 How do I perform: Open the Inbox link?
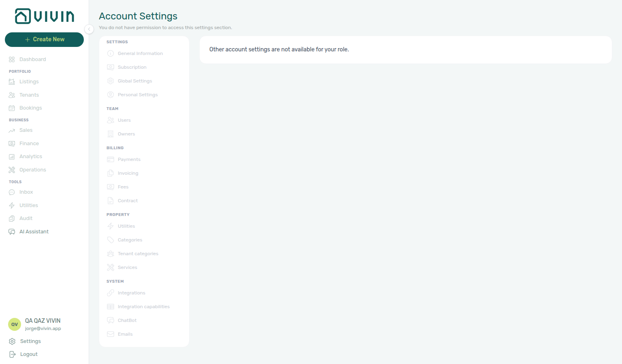point(26,192)
